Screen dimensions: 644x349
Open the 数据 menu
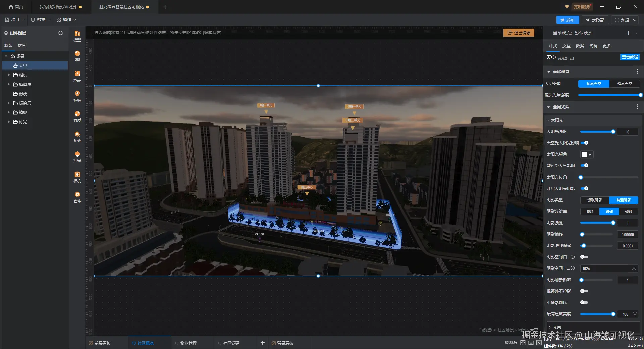pyautogui.click(x=41, y=20)
